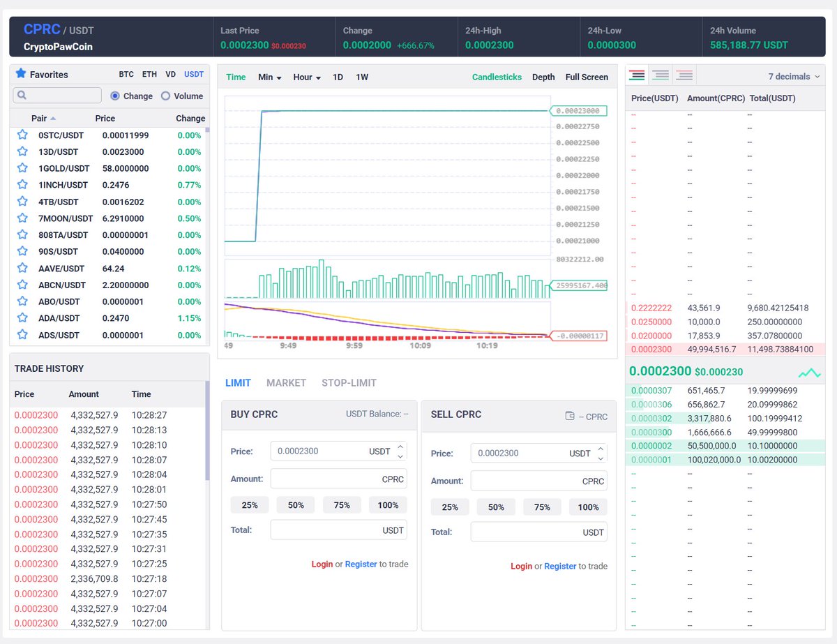The image size is (837, 644).
Task: Focus the sell Amount CPRC field
Action: pos(538,481)
